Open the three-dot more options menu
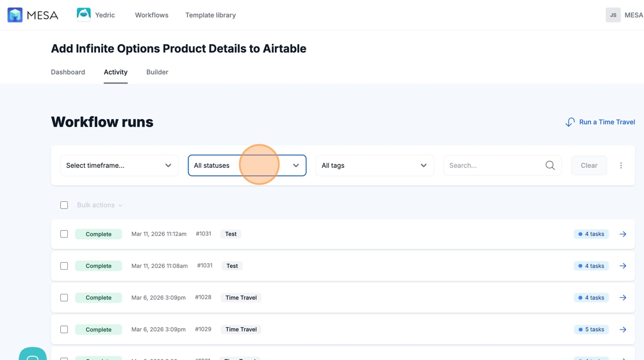The width and height of the screenshot is (644, 360). (621, 166)
